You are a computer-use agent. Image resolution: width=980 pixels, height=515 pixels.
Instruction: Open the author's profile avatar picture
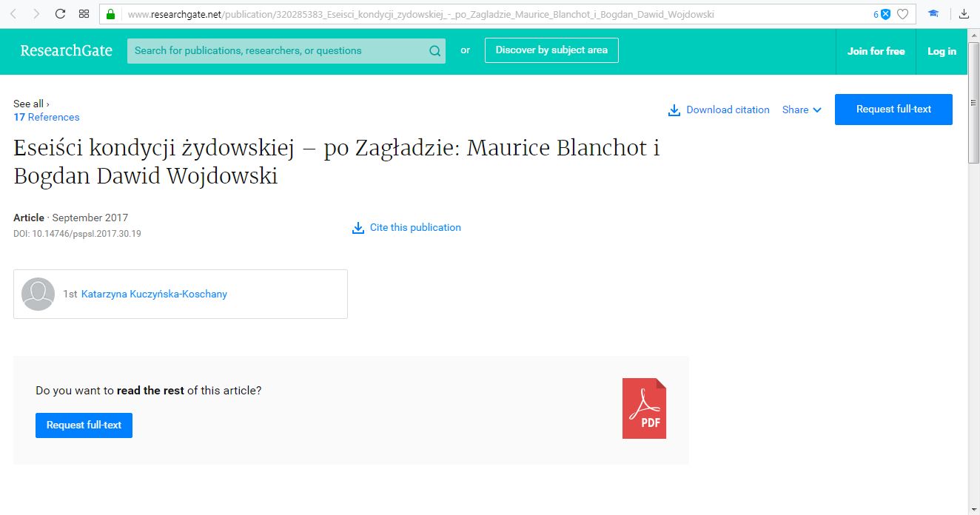pyautogui.click(x=38, y=294)
